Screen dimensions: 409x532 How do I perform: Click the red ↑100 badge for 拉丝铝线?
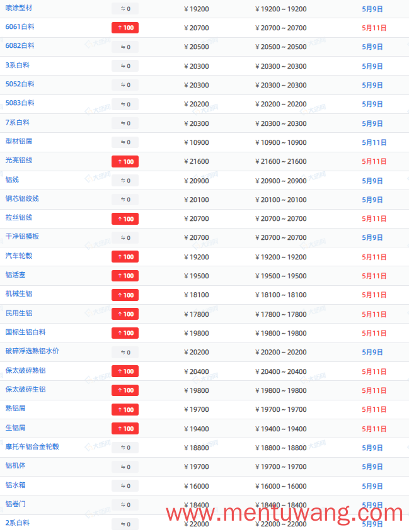[125, 219]
